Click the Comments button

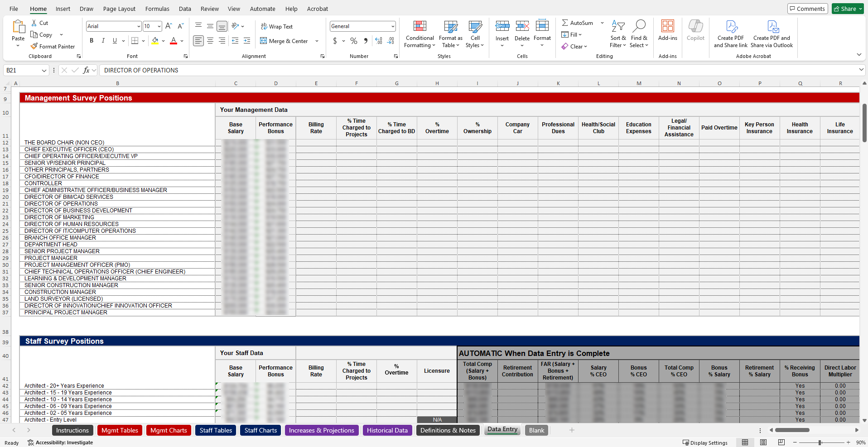click(x=808, y=9)
